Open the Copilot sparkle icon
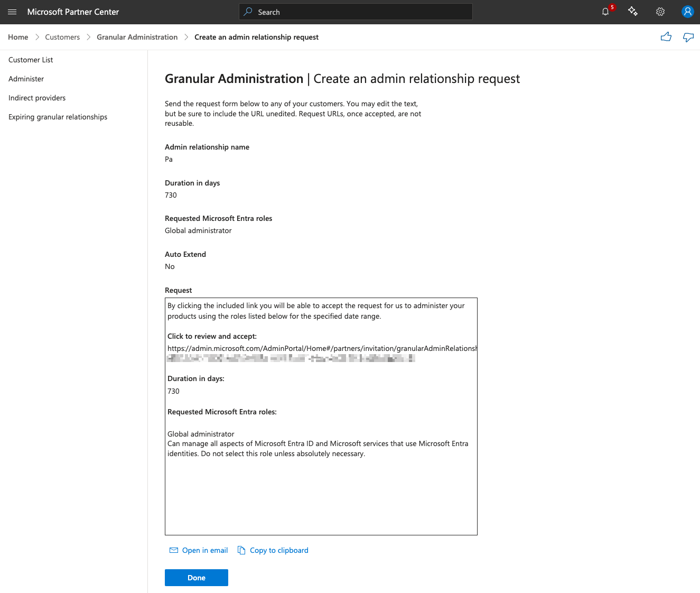This screenshot has width=700, height=593. pos(633,12)
